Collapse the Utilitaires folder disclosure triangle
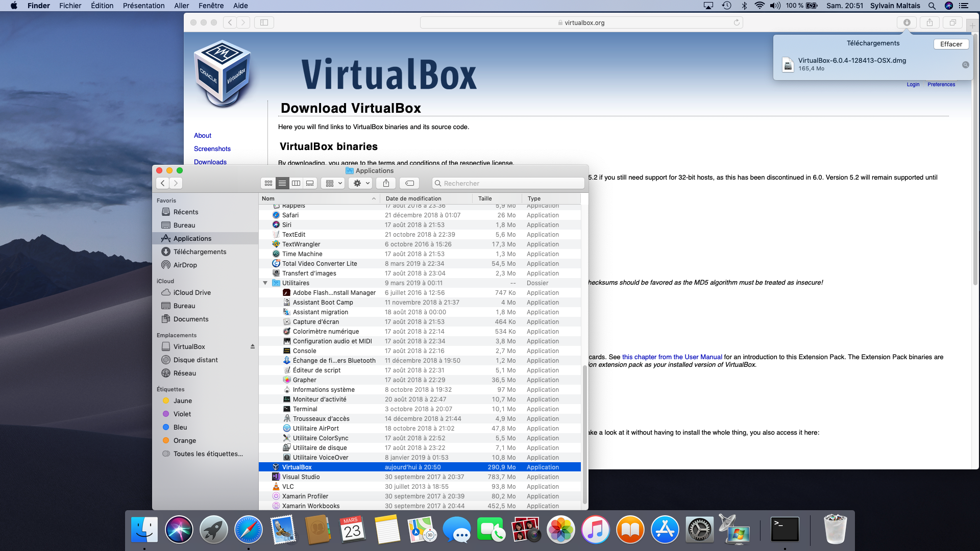This screenshot has width=980, height=551. [x=265, y=283]
